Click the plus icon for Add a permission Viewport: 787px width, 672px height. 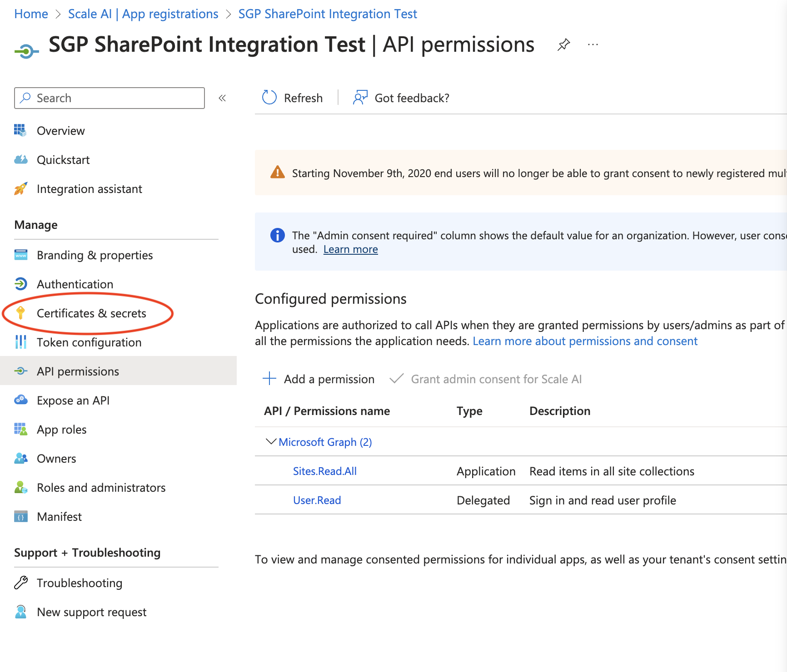269,379
